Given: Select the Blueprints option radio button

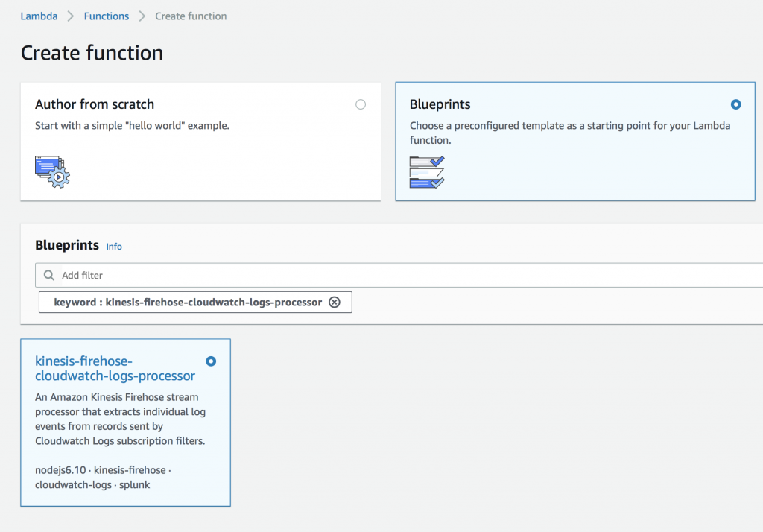Looking at the screenshot, I should pos(736,104).
